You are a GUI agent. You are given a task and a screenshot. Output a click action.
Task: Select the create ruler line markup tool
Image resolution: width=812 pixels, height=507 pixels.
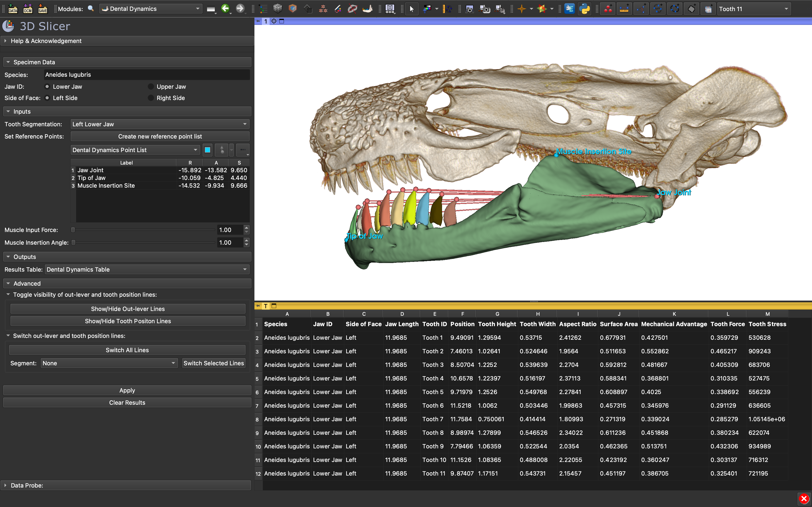tap(624, 9)
